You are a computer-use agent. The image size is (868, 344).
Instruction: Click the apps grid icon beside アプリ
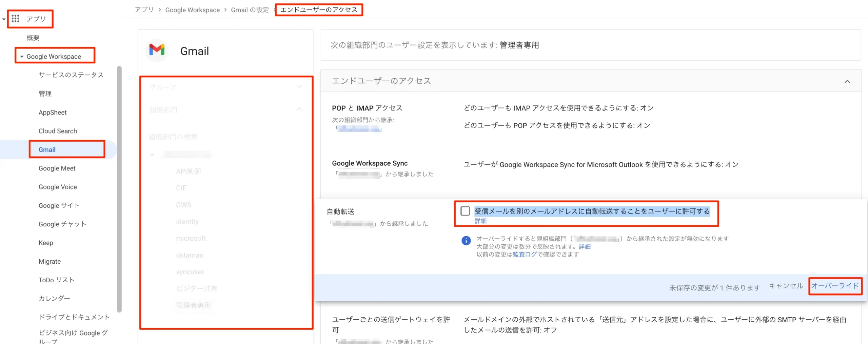coord(15,18)
